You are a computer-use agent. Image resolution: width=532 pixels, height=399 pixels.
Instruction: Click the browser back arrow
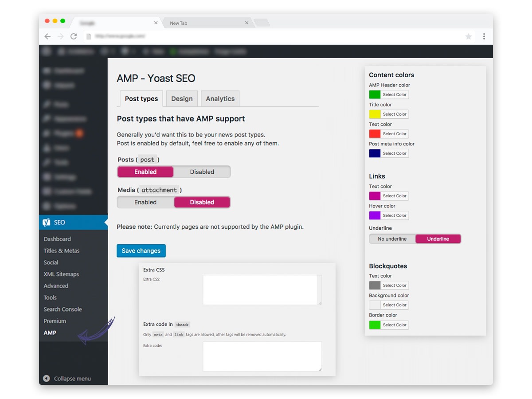point(47,36)
